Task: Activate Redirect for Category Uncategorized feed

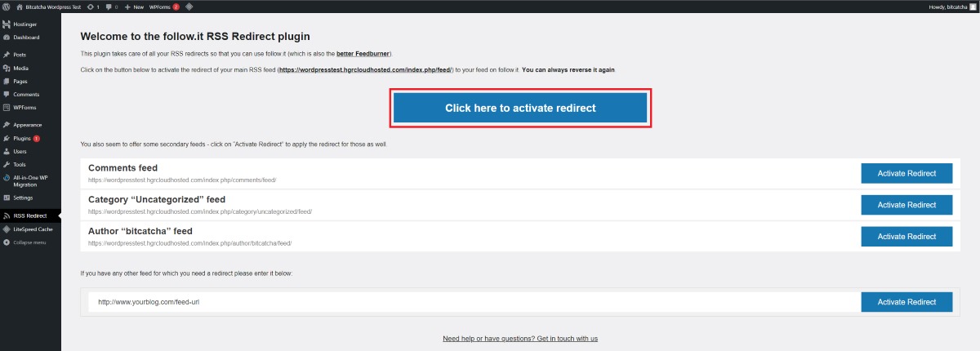Action: click(906, 205)
